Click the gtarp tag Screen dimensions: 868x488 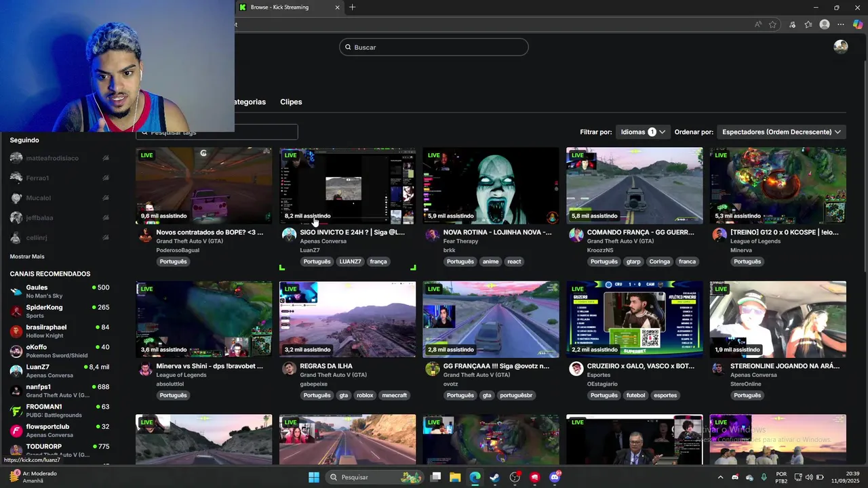click(x=633, y=262)
